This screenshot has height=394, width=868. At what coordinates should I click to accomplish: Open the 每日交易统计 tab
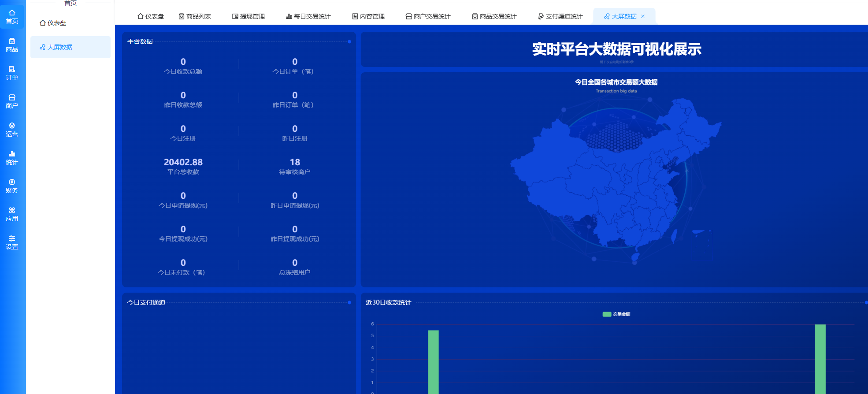click(308, 16)
